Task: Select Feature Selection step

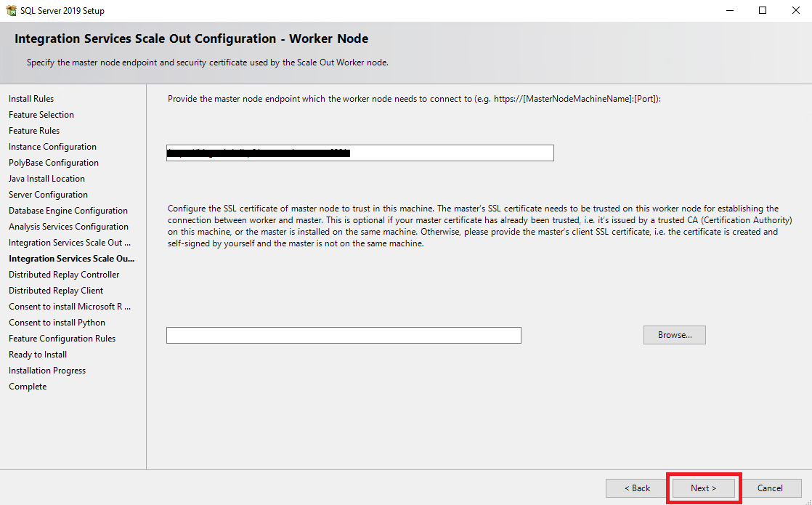Action: 41,115
